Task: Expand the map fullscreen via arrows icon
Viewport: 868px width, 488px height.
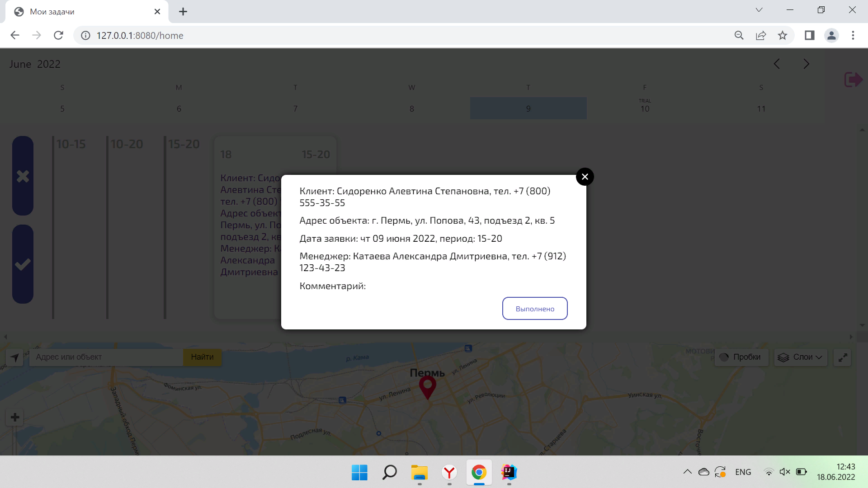Action: [x=843, y=357]
